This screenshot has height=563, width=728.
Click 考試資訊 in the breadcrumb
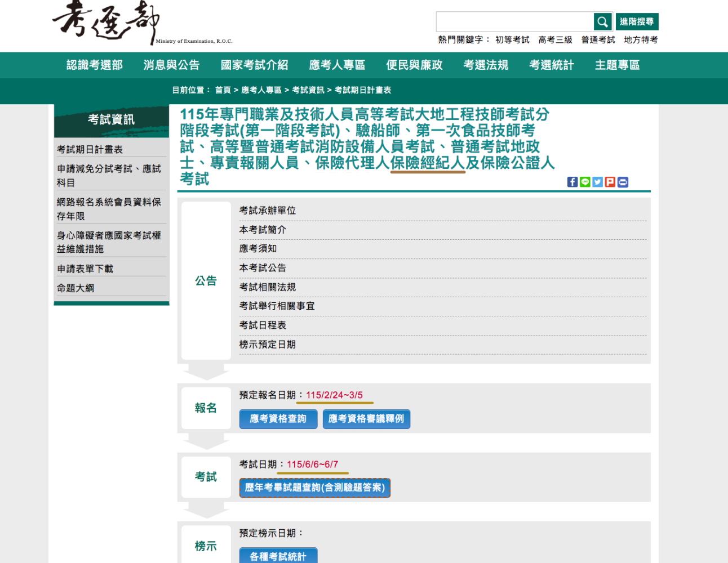click(x=308, y=90)
